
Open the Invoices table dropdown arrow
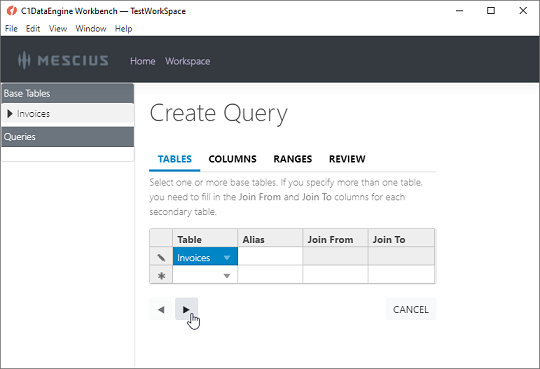tap(227, 258)
